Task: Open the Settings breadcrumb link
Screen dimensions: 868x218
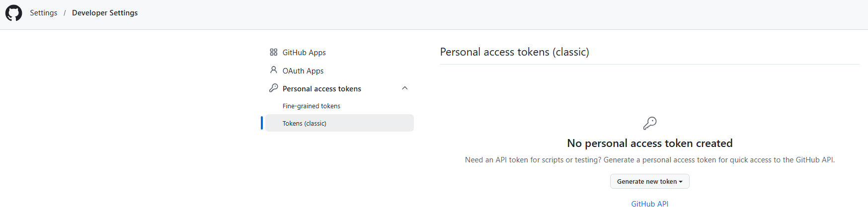Action: pos(44,13)
